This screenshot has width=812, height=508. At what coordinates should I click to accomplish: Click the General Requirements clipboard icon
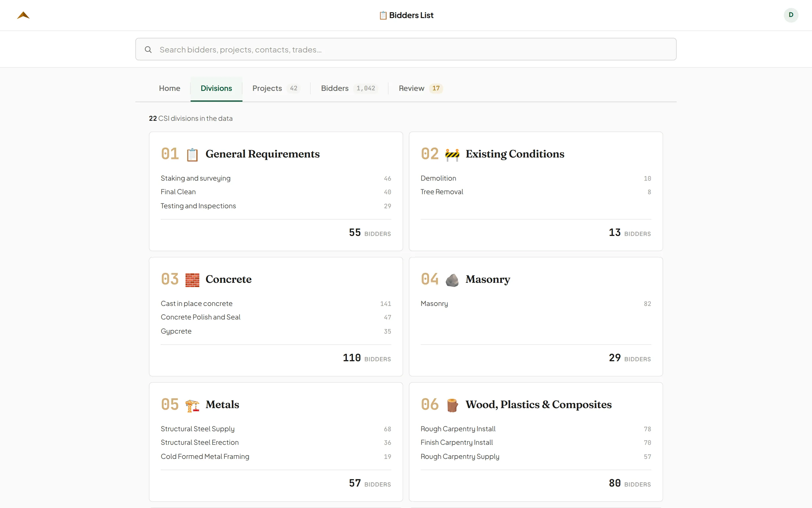click(192, 155)
